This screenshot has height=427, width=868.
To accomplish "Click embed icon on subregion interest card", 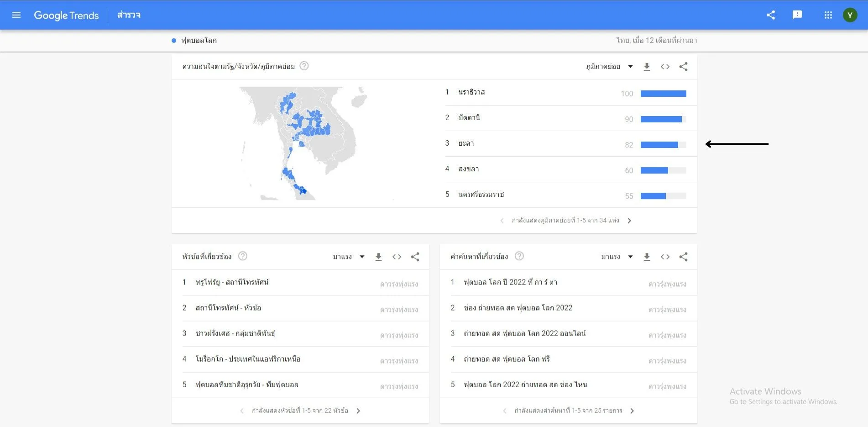I will coord(665,67).
